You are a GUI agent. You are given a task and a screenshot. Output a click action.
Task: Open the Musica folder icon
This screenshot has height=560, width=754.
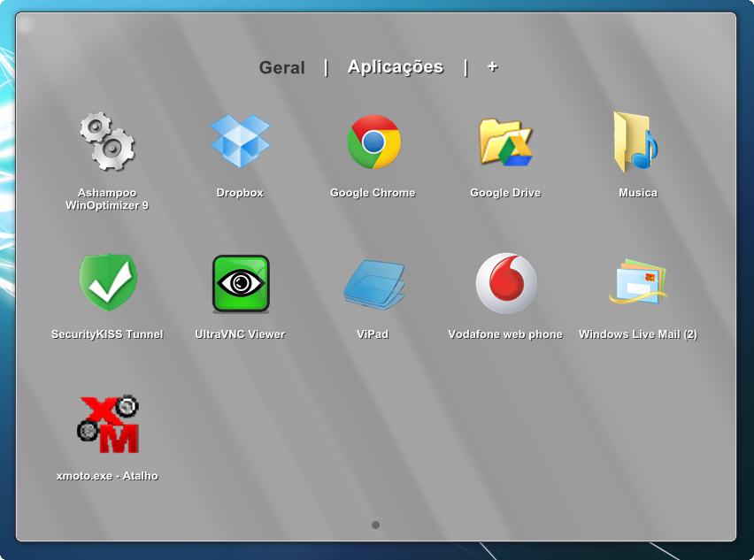pyautogui.click(x=635, y=142)
